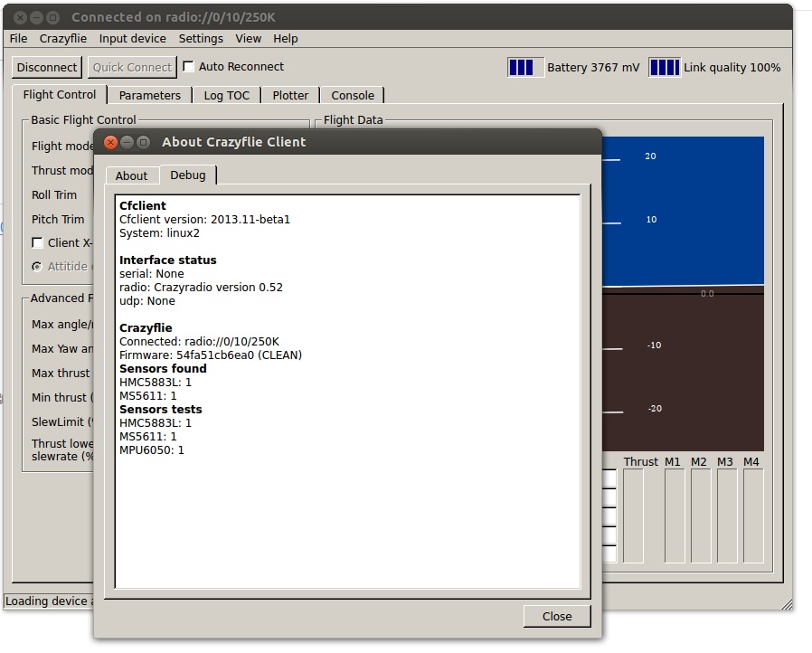
Task: Switch to the About tab in the dialog
Action: pyautogui.click(x=131, y=176)
